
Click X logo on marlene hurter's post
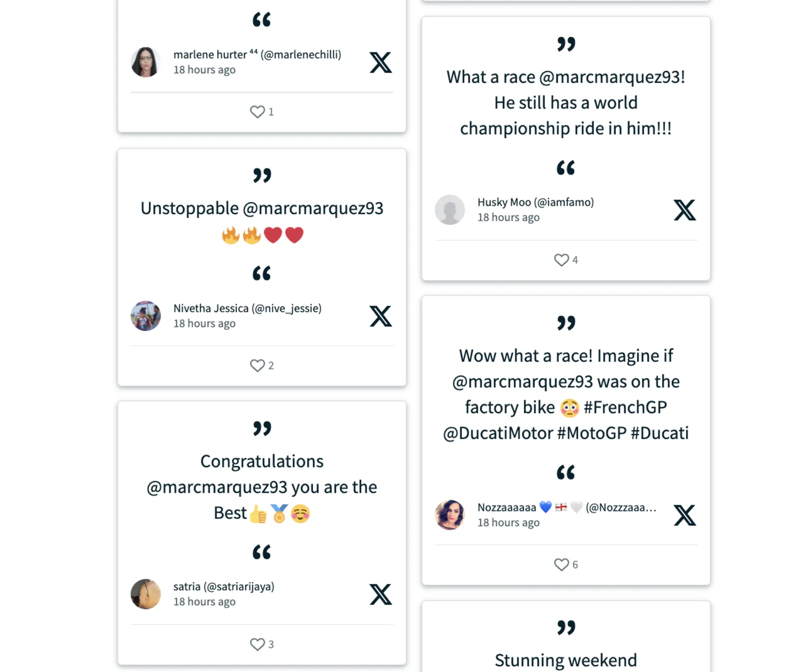click(381, 63)
